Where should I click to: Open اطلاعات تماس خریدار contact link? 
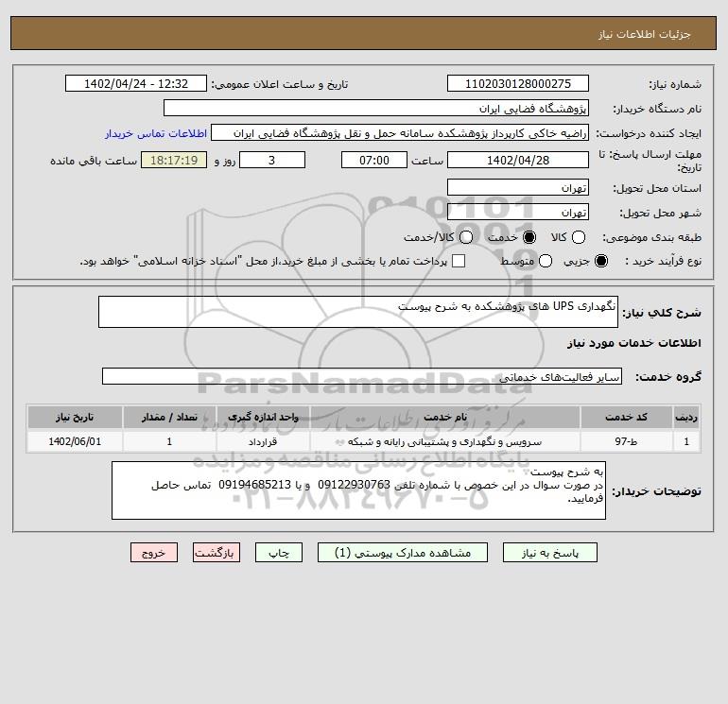(x=156, y=133)
